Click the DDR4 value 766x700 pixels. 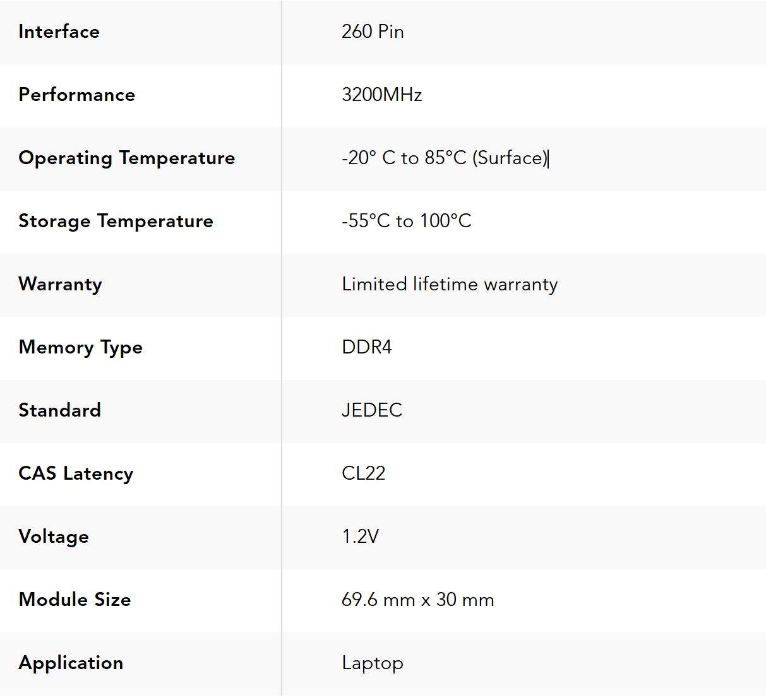coord(366,347)
